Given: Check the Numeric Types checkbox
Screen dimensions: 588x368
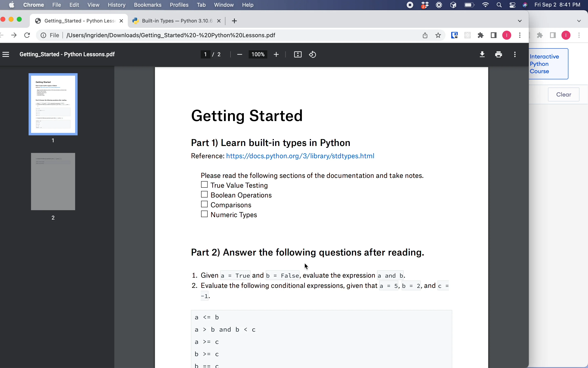Looking at the screenshot, I should pos(205,214).
